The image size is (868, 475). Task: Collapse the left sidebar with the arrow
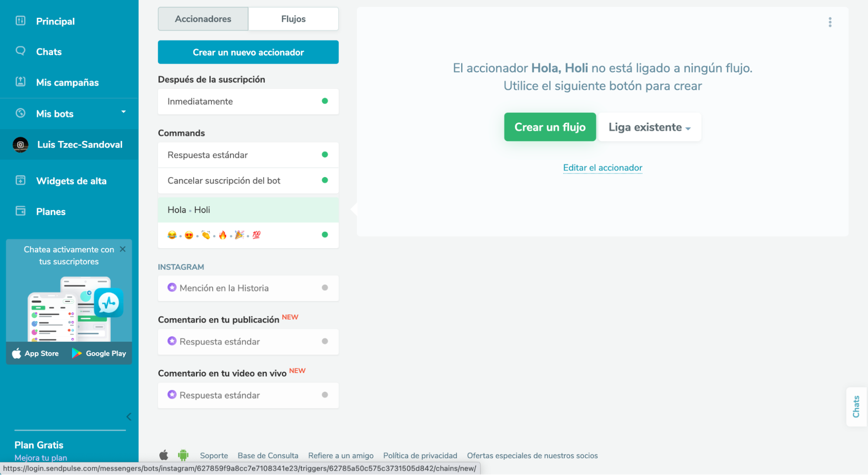pyautogui.click(x=129, y=417)
